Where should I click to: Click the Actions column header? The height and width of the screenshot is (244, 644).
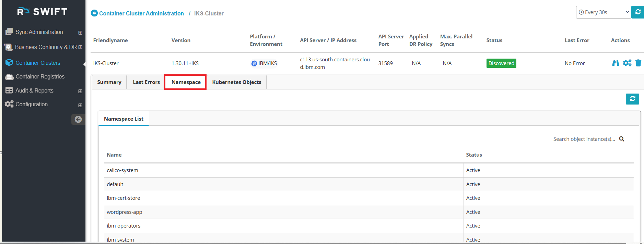click(620, 40)
